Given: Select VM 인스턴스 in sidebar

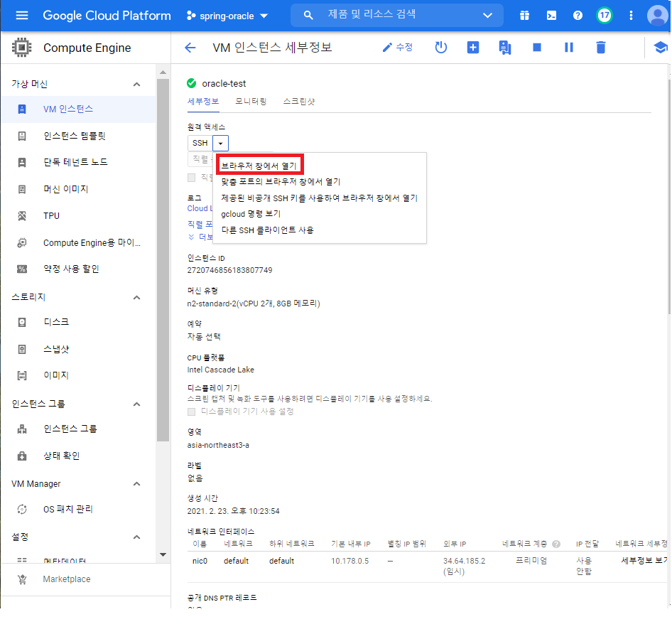Looking at the screenshot, I should point(78,109).
